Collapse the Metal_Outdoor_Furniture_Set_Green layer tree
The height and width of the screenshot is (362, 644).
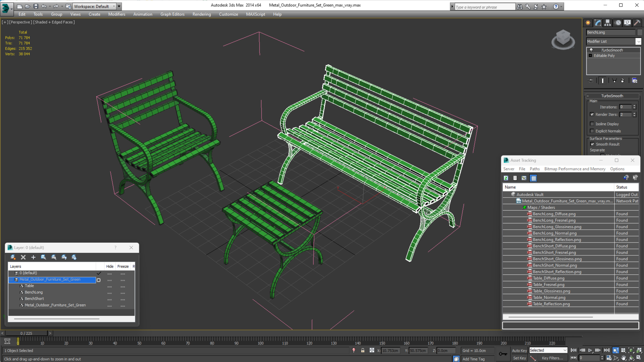click(11, 279)
